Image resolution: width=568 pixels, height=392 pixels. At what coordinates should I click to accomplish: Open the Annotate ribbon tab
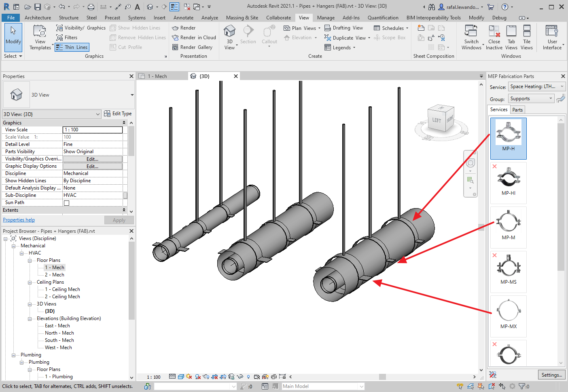(183, 18)
